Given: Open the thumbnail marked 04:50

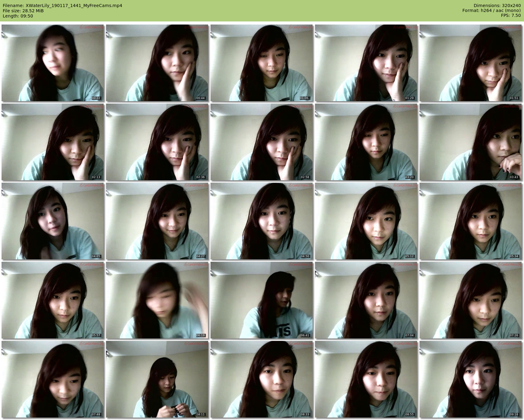Looking at the screenshot, I should (x=262, y=221).
